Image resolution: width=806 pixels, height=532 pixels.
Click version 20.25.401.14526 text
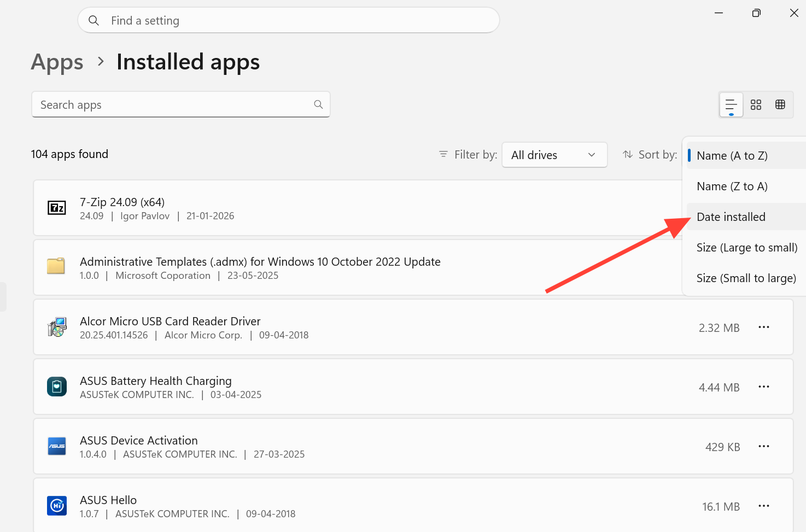114,335
